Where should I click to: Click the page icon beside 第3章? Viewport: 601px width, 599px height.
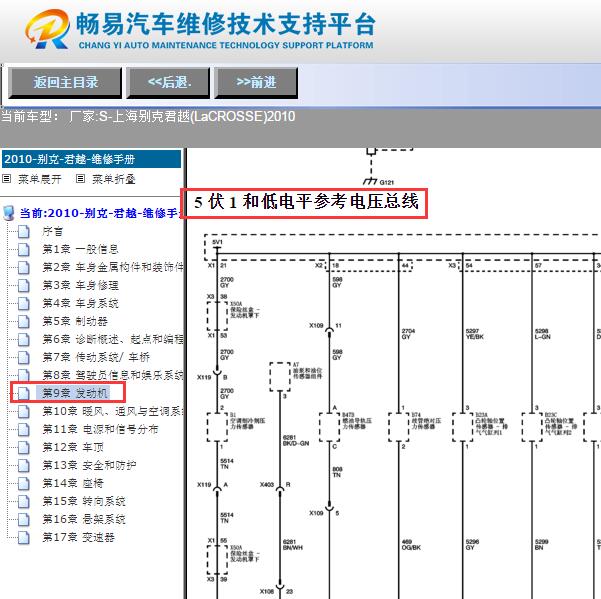[x=23, y=286]
